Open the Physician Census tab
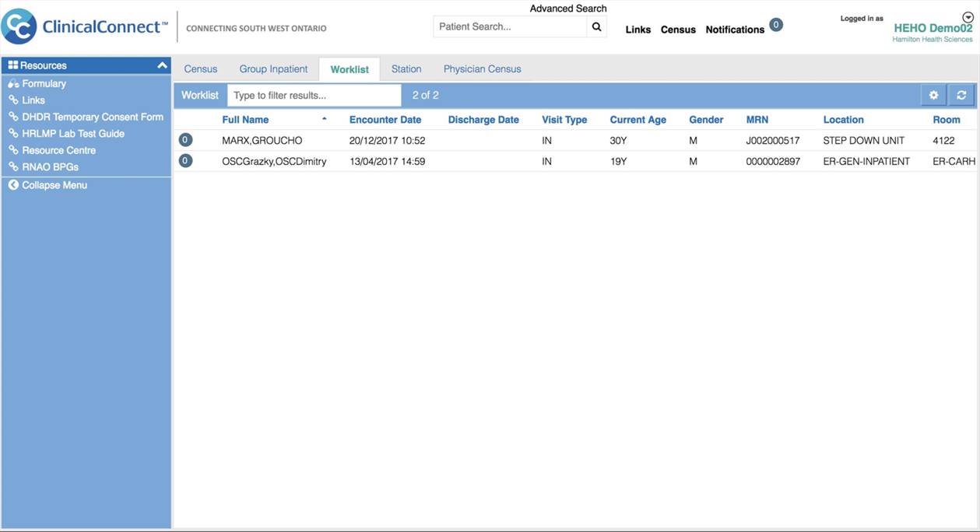Image resolution: width=980 pixels, height=532 pixels. point(483,69)
